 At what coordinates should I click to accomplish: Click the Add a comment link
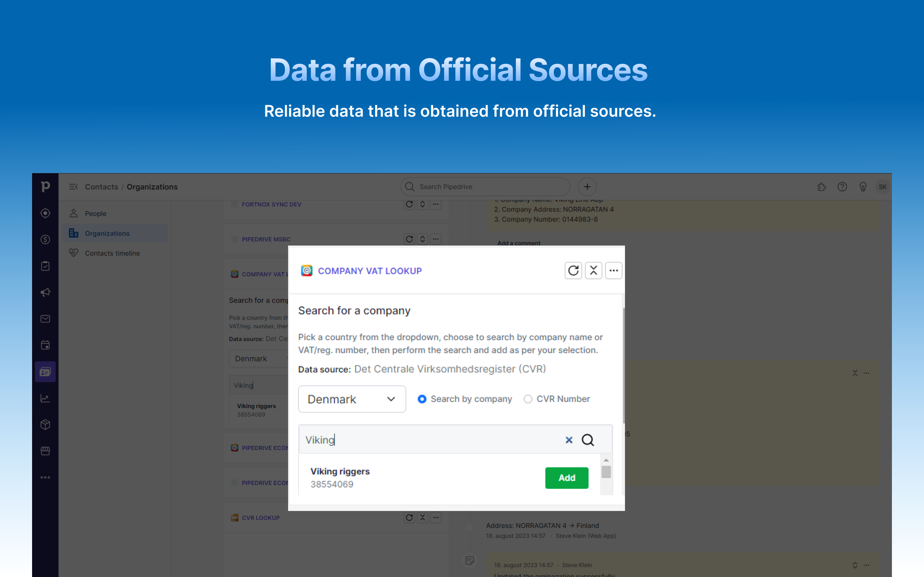point(518,243)
